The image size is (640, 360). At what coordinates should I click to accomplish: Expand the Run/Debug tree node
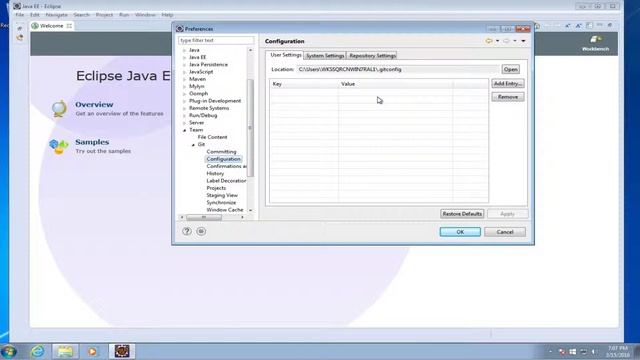[184, 116]
